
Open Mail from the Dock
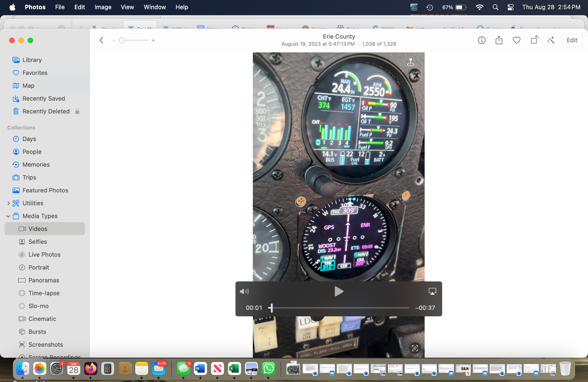[x=159, y=369]
